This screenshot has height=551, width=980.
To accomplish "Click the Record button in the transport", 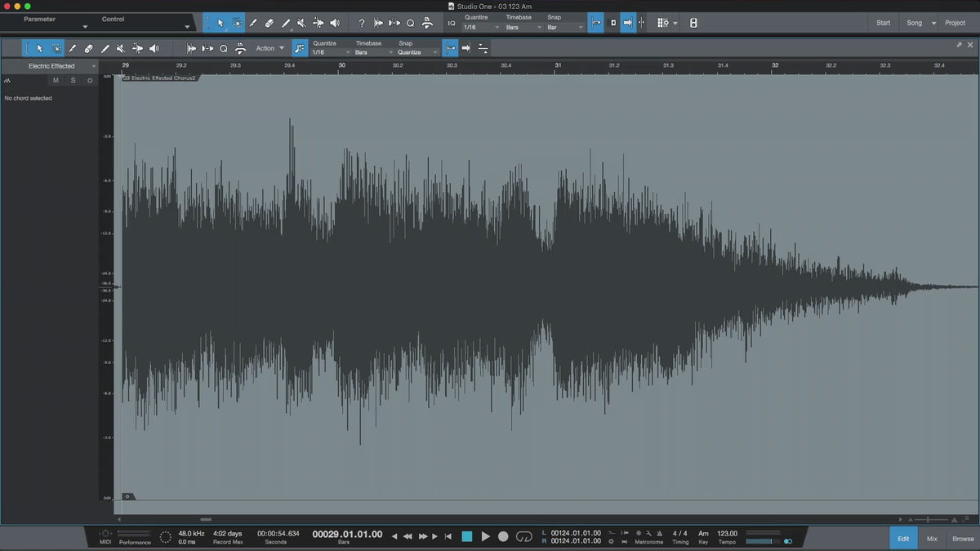I will pos(503,536).
